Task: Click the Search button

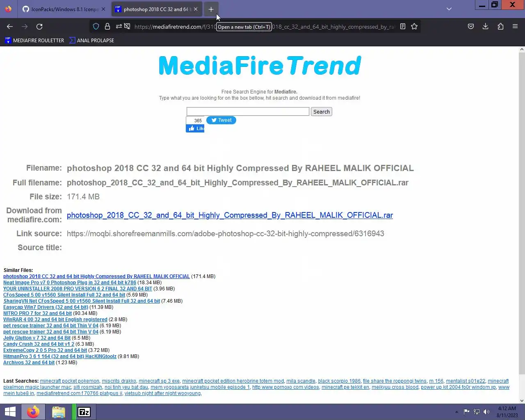Action: (x=322, y=112)
